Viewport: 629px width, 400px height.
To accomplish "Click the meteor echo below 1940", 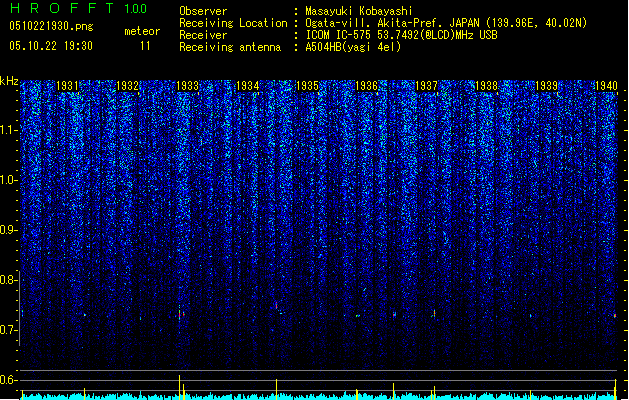I will click(x=615, y=316).
